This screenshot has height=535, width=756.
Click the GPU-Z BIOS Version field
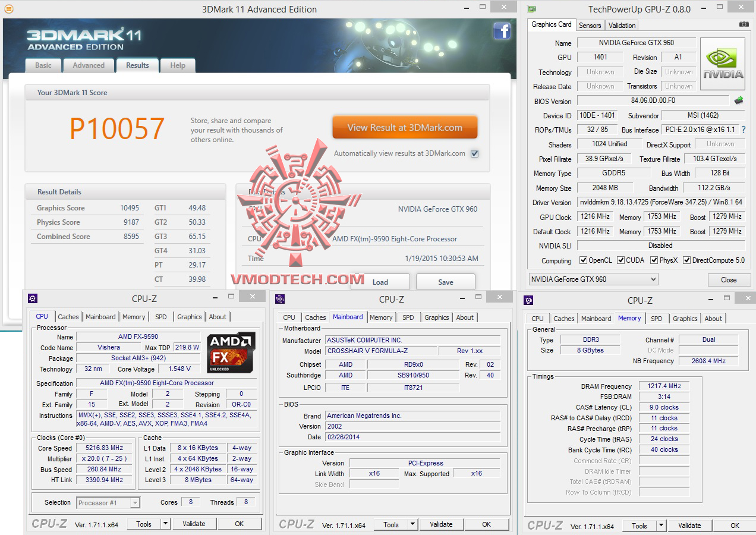click(653, 100)
